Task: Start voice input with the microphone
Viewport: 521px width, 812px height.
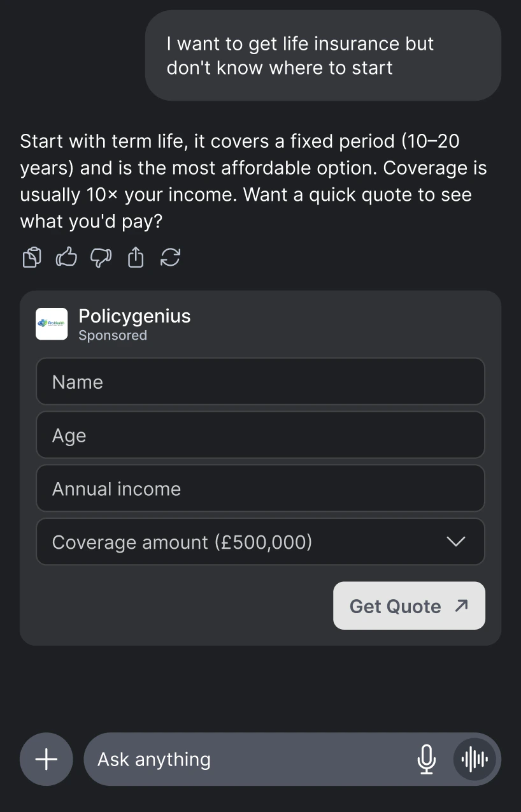Action: pos(426,759)
